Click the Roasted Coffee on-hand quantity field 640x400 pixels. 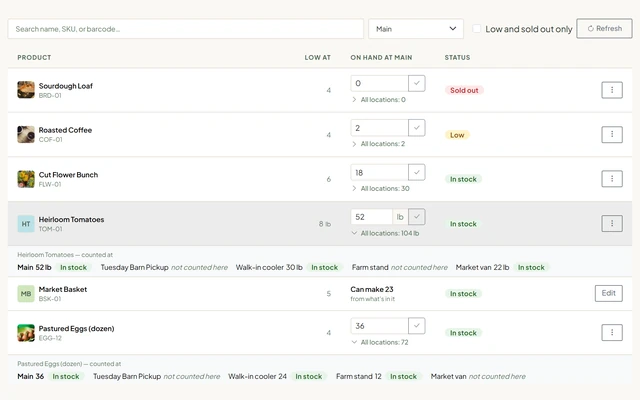[379, 128]
